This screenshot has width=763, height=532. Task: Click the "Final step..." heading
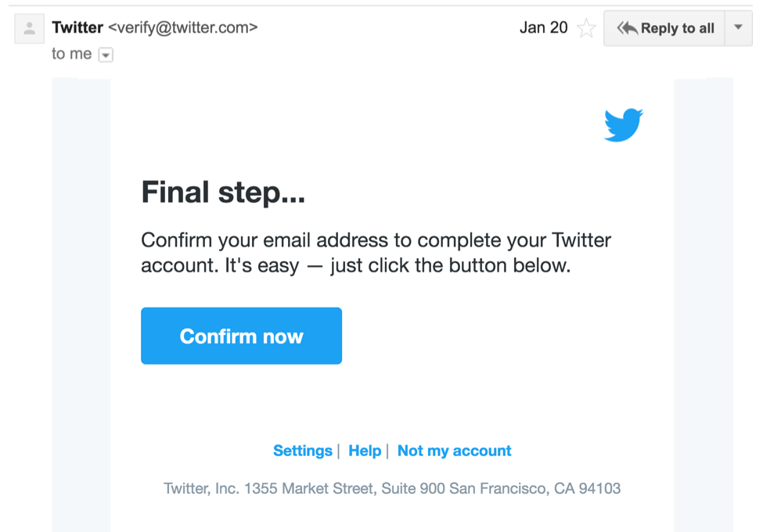point(223,192)
